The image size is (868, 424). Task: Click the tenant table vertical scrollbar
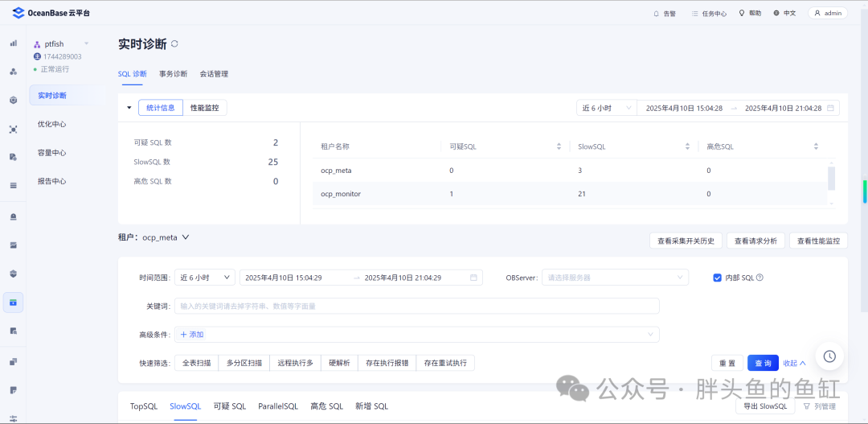point(831,179)
